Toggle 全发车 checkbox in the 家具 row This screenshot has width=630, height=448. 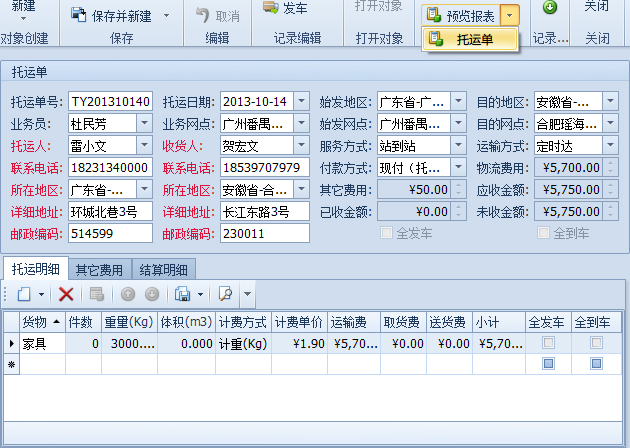pos(547,343)
